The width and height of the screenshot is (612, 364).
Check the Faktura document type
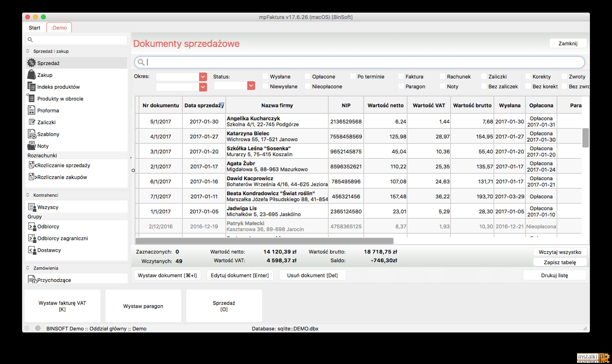coord(401,76)
